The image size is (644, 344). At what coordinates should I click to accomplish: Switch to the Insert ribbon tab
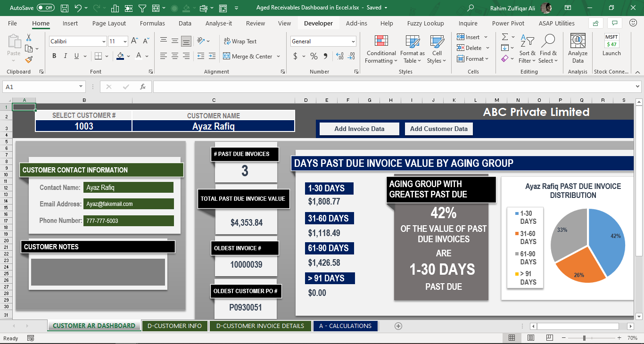pos(70,23)
